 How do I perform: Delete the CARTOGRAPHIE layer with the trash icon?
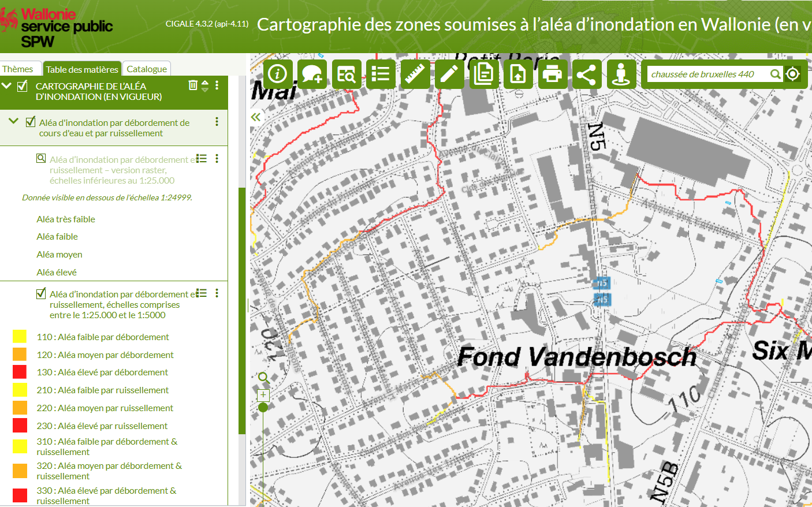point(193,85)
